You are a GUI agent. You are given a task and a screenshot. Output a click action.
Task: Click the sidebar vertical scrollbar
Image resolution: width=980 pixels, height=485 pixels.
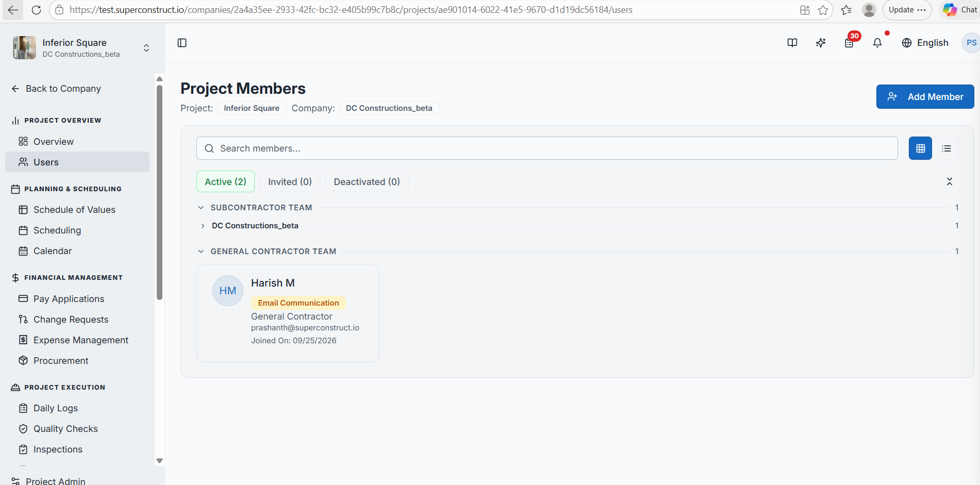(159, 192)
